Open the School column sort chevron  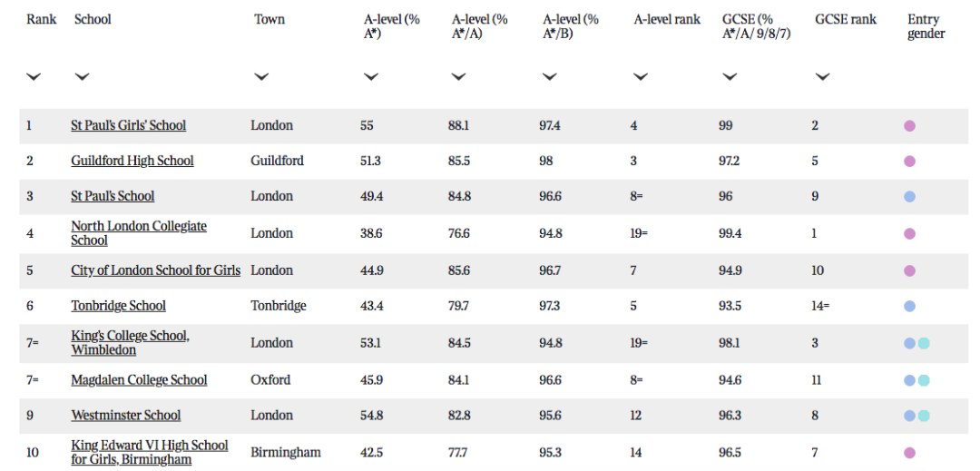point(82,77)
